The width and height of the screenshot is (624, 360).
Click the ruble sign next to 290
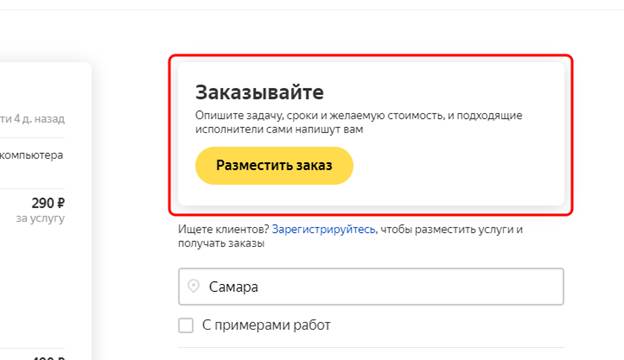(x=61, y=203)
